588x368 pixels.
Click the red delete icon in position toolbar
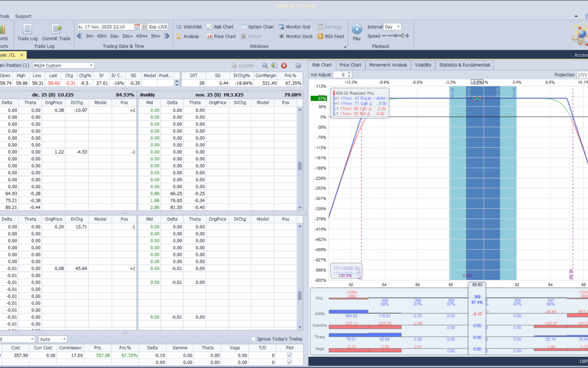pyautogui.click(x=284, y=65)
